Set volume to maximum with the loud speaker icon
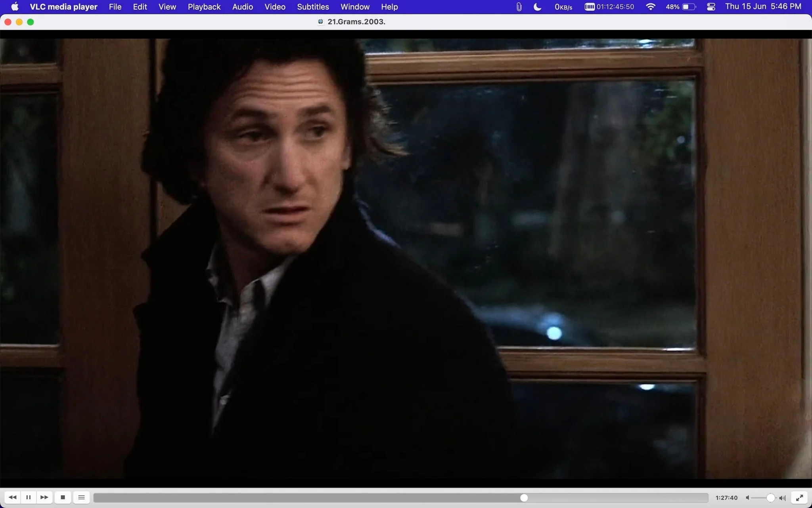This screenshot has height=508, width=812. coord(782,498)
